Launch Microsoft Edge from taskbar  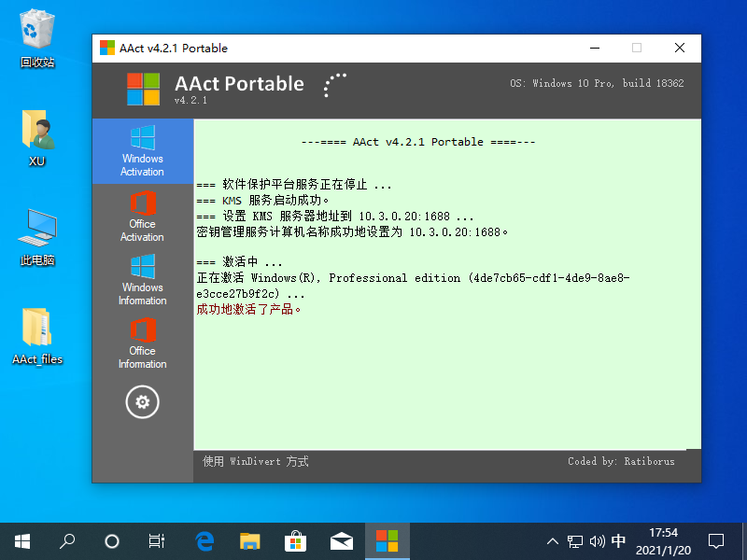pos(204,540)
